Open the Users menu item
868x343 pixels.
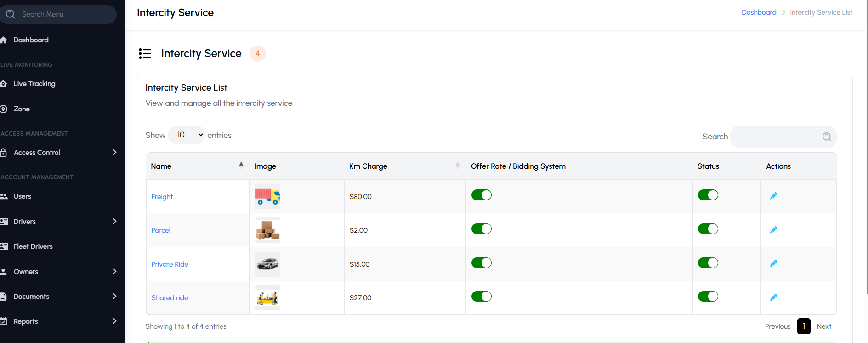click(23, 196)
